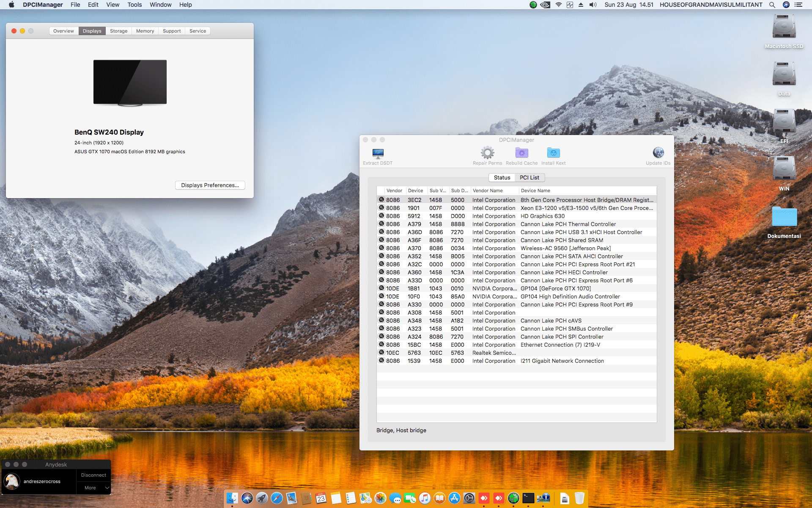Click the Repair Perms gear icon
Viewport: 812px width, 508px height.
487,153
